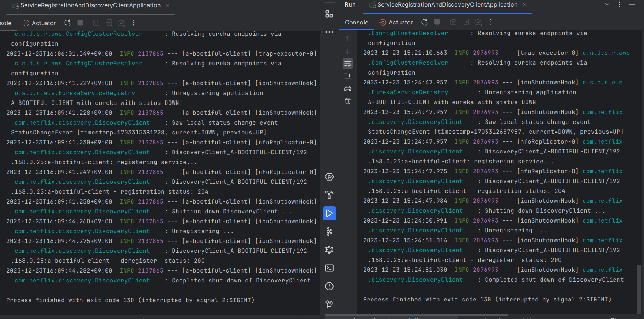Go up the stack trace with the up arrow
The width and height of the screenshot is (644, 319).
click(348, 39)
